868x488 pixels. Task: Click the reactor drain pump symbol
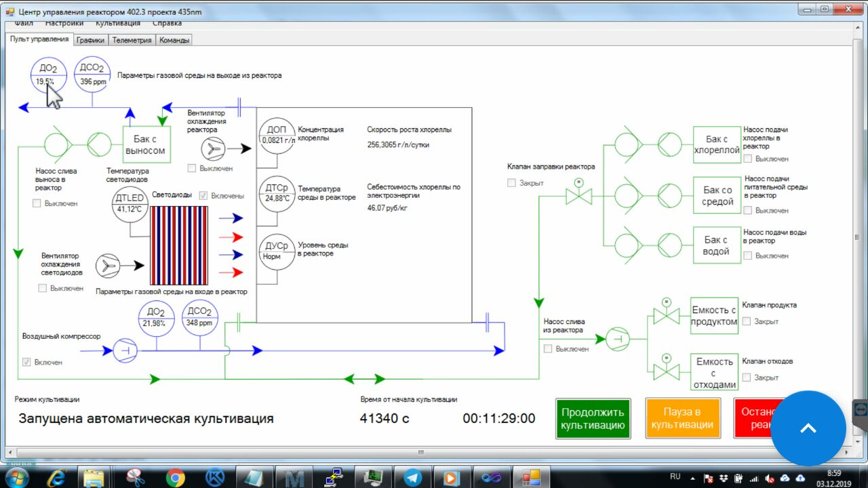617,338
